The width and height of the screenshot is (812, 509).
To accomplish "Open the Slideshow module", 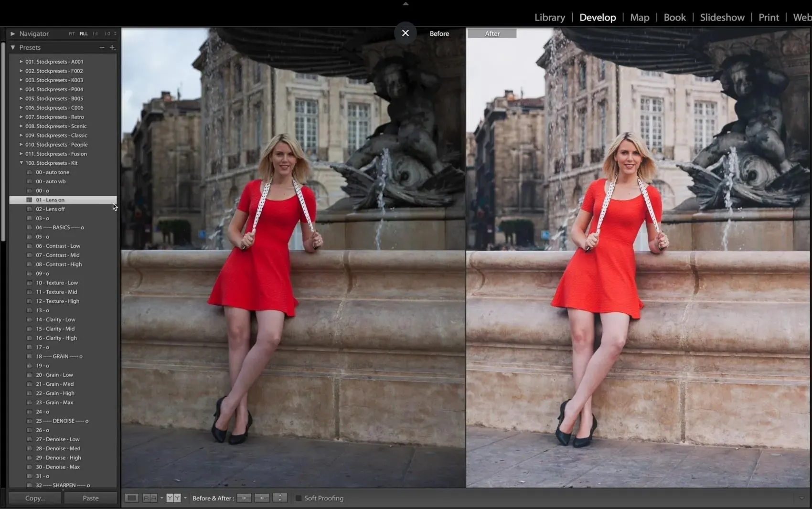I will point(722,18).
